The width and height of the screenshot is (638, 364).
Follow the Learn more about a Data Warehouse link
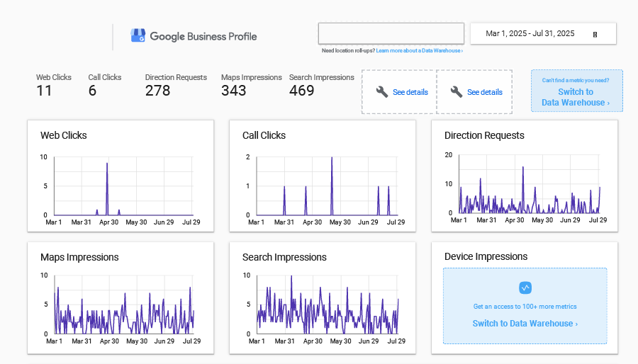coord(419,51)
